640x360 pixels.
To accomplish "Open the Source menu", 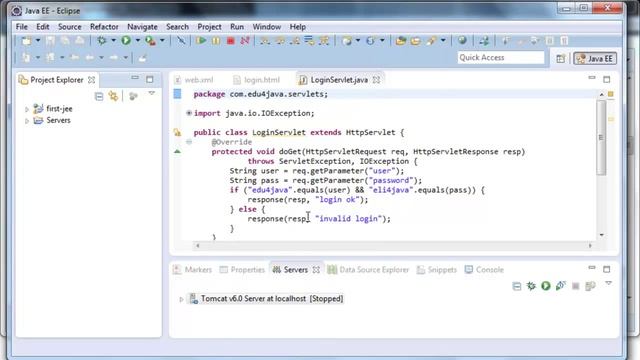I will (x=70, y=27).
